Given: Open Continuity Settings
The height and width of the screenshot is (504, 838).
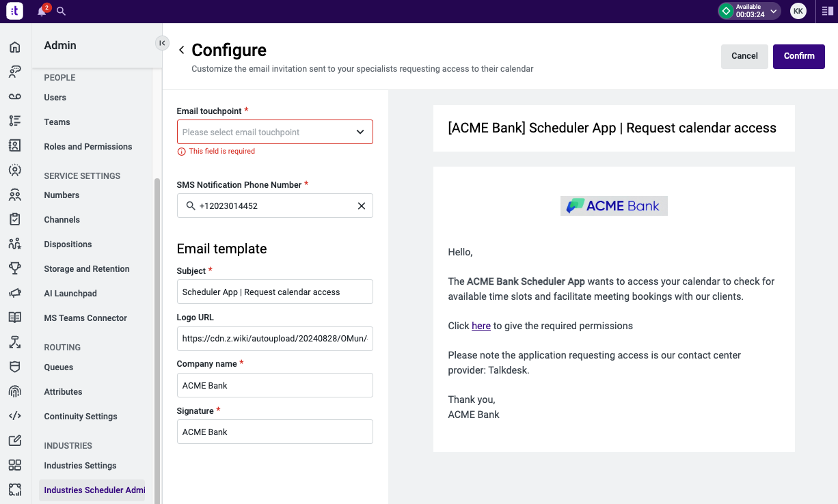Looking at the screenshot, I should 81,416.
